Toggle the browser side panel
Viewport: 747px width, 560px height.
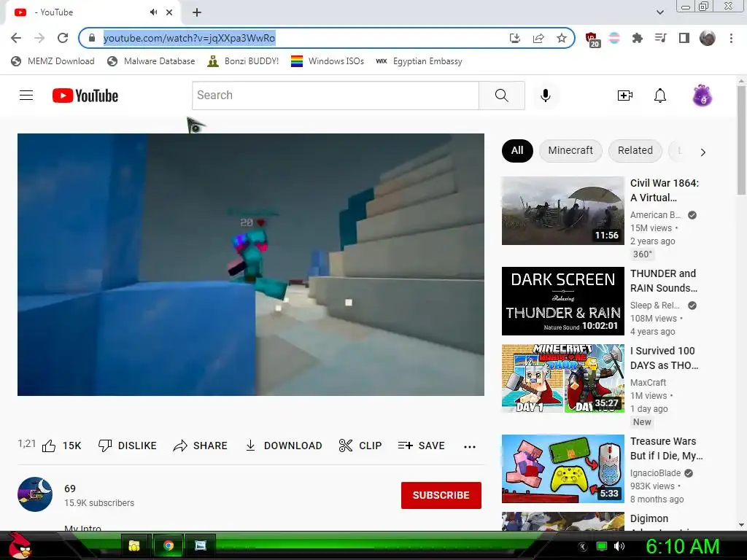point(684,38)
